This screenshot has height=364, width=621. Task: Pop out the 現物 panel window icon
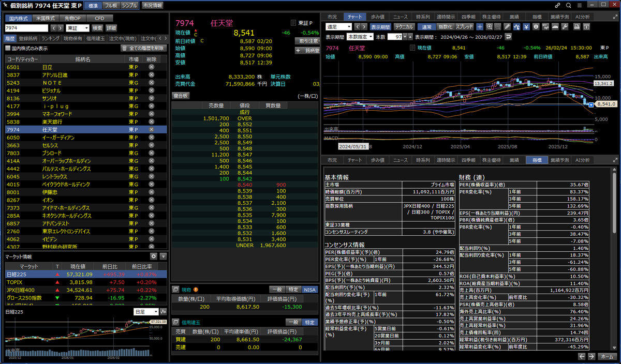point(175,290)
